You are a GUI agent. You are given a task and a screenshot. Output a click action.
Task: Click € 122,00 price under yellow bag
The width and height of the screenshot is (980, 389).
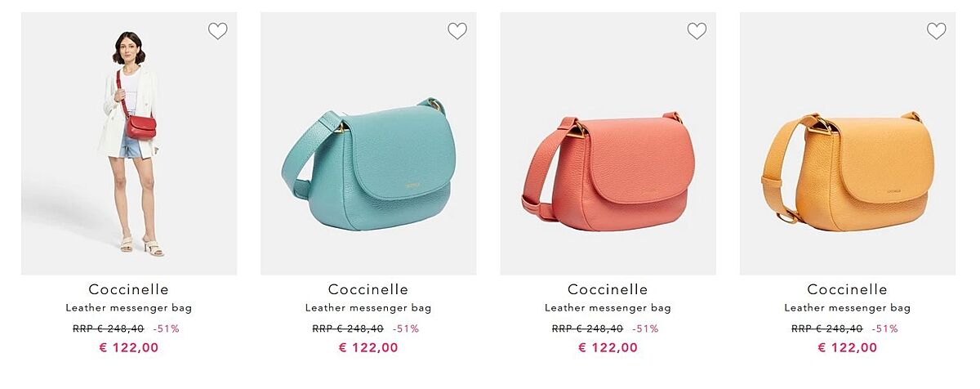(x=848, y=347)
